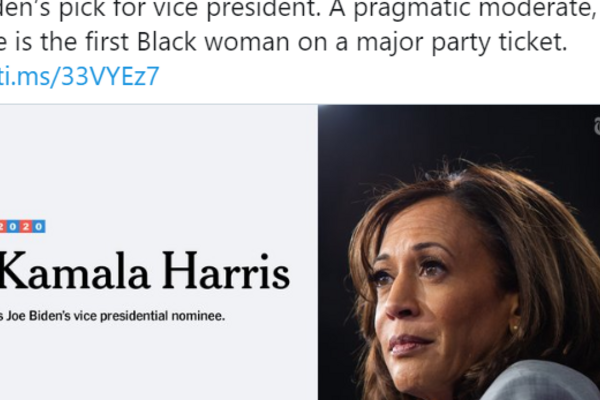This screenshot has width=600, height=400.
Task: Click the last blue "0" tile of the badge
Action: [39, 226]
